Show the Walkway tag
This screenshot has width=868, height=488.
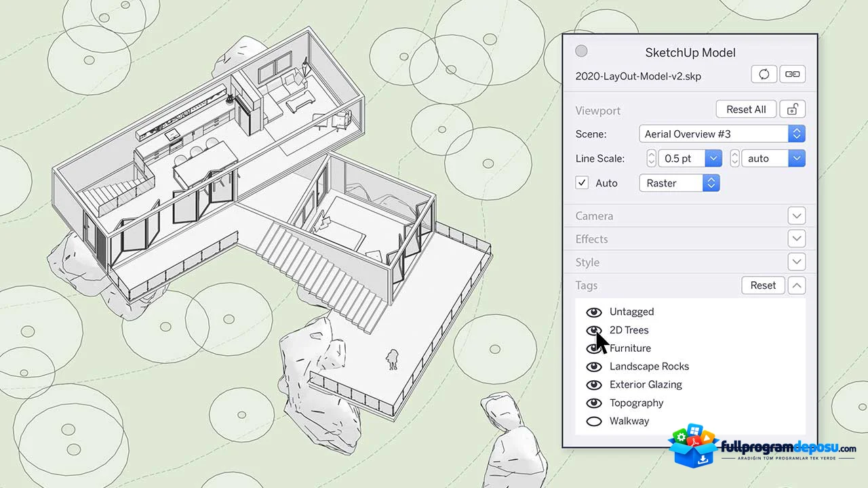pyautogui.click(x=594, y=421)
